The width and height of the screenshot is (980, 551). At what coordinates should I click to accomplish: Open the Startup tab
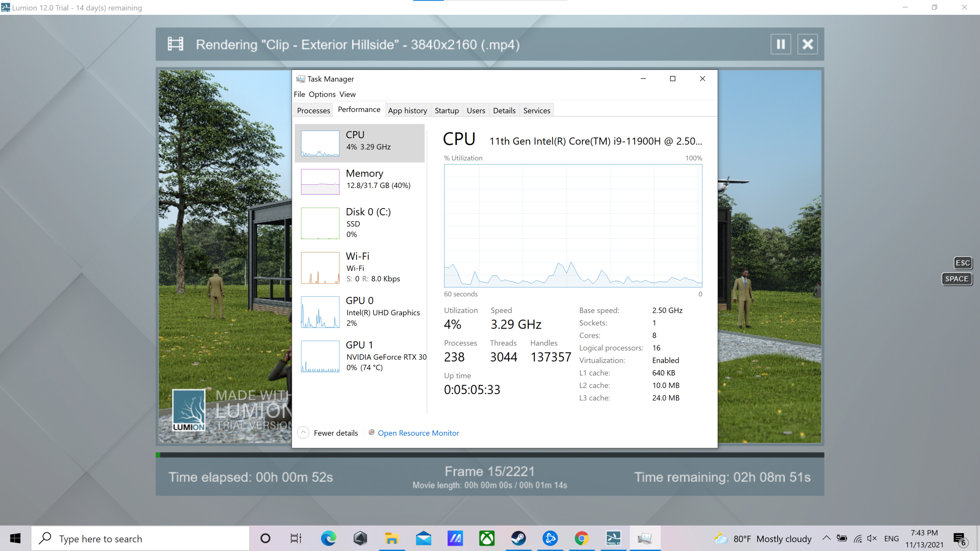coord(446,110)
